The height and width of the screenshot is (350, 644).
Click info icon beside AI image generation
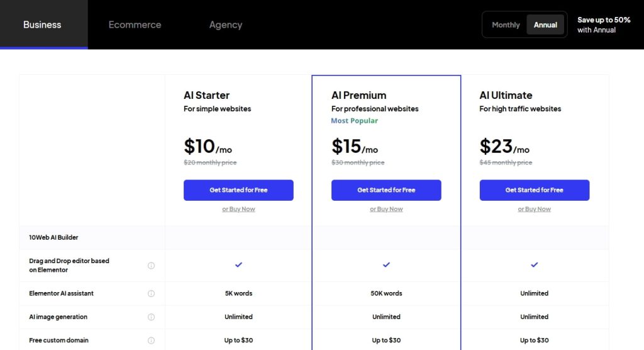151,317
